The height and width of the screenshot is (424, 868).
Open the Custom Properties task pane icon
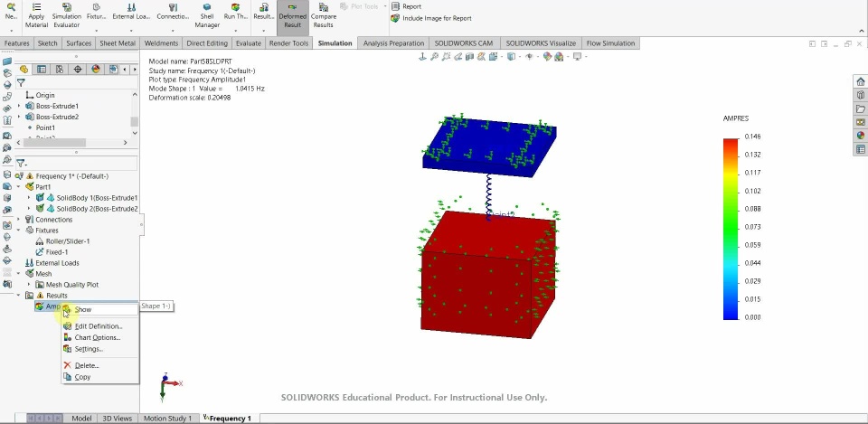point(860,149)
